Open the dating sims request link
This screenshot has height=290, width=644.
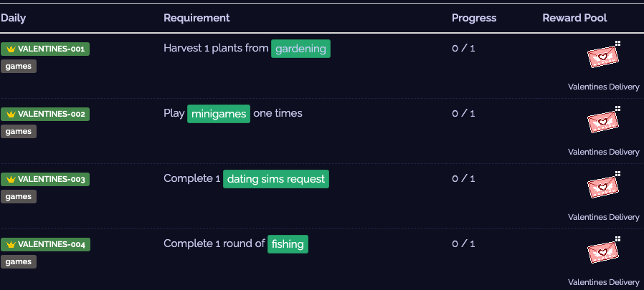[x=276, y=179]
